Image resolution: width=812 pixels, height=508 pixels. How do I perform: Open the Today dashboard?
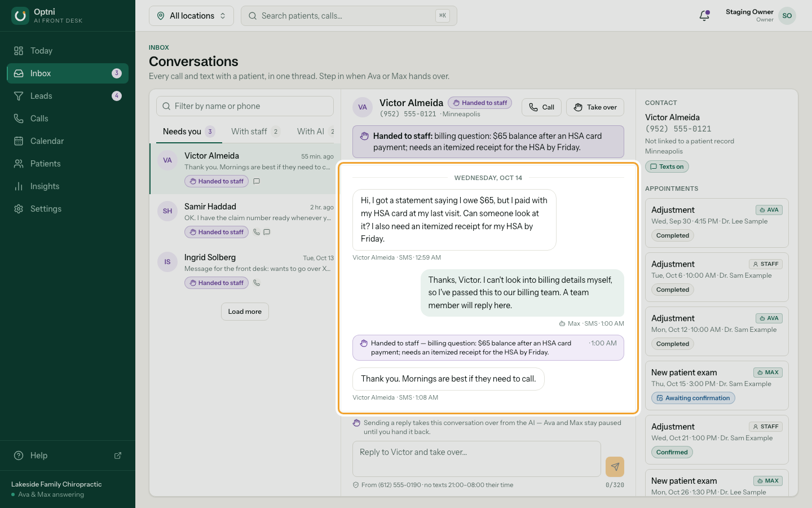coord(68,51)
